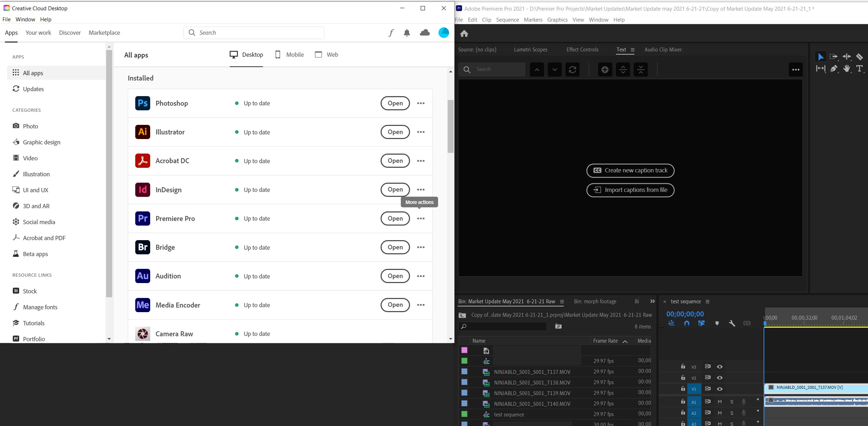Toggle snap in timeline magnet icon
This screenshot has width=868, height=426.
pyautogui.click(x=687, y=323)
